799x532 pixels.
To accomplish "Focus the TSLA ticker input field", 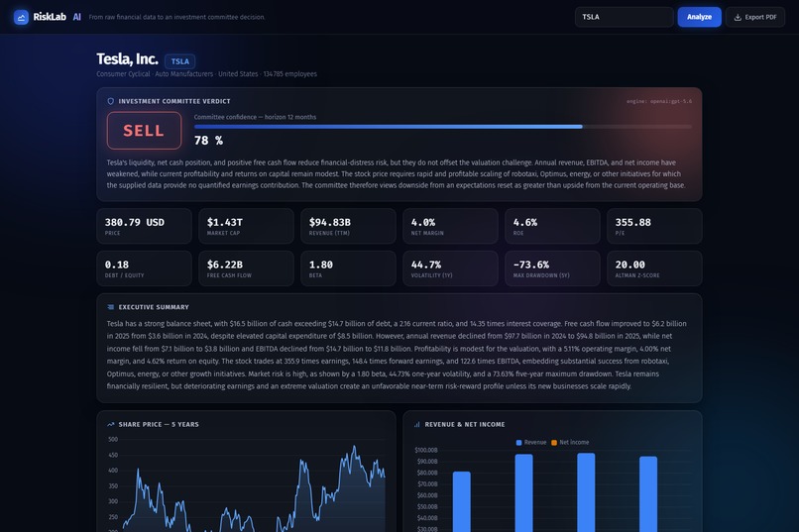I will click(x=625, y=17).
